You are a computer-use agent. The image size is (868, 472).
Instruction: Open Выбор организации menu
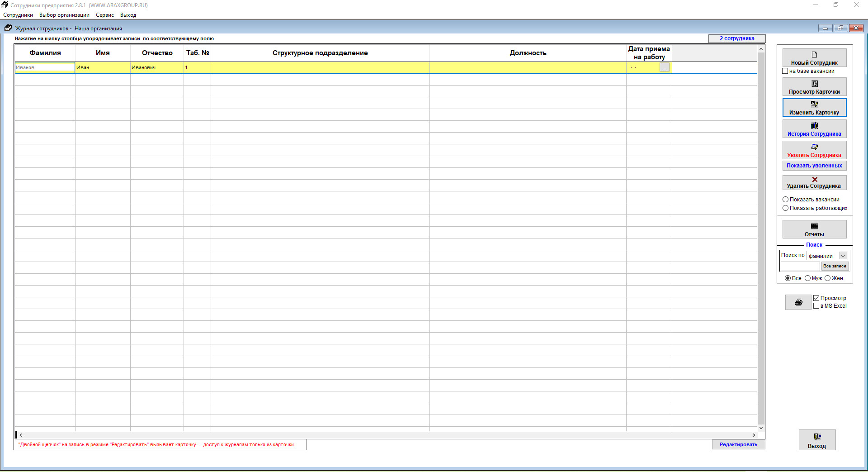tap(64, 15)
